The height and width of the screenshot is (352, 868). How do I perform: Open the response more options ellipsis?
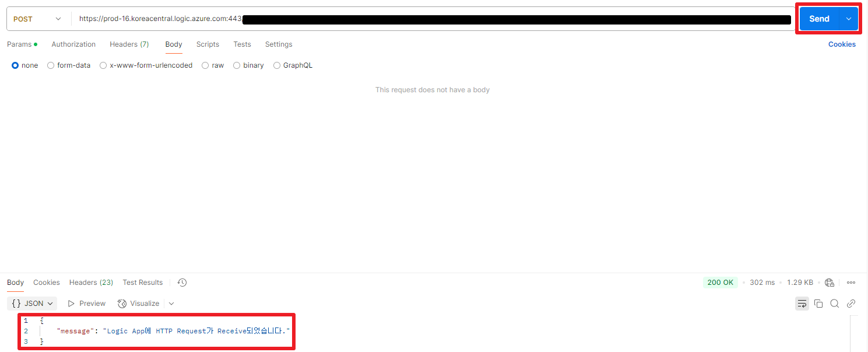click(851, 283)
